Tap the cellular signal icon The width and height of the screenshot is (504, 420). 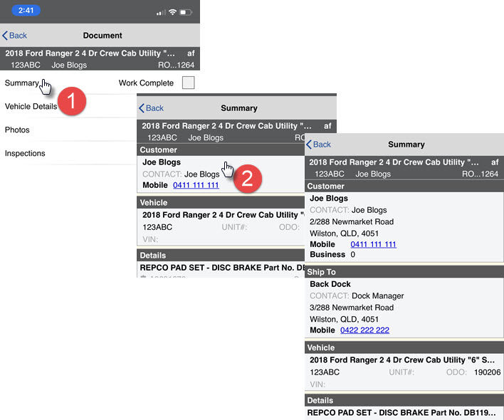point(161,13)
